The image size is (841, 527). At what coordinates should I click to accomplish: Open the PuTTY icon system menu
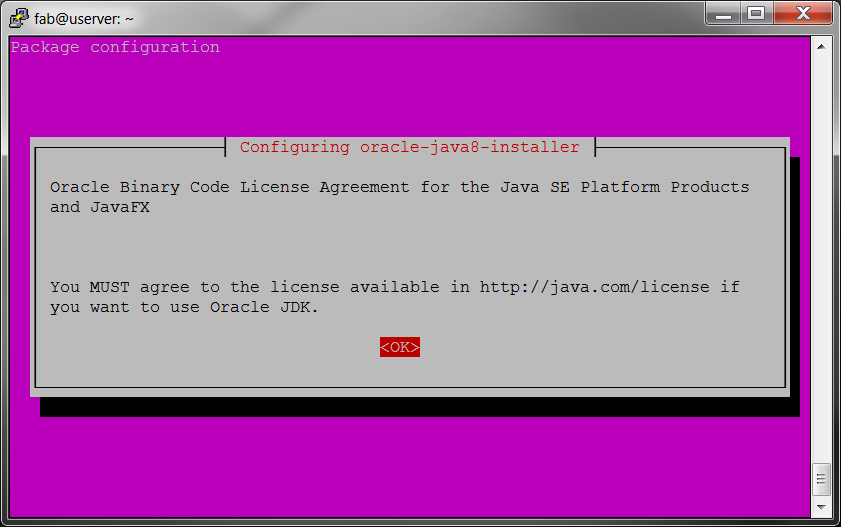(18, 18)
